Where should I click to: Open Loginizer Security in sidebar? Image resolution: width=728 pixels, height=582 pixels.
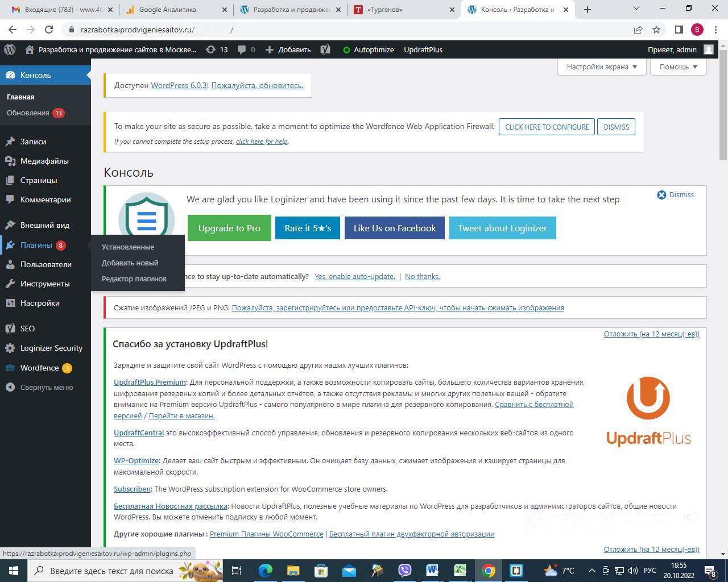pos(51,348)
